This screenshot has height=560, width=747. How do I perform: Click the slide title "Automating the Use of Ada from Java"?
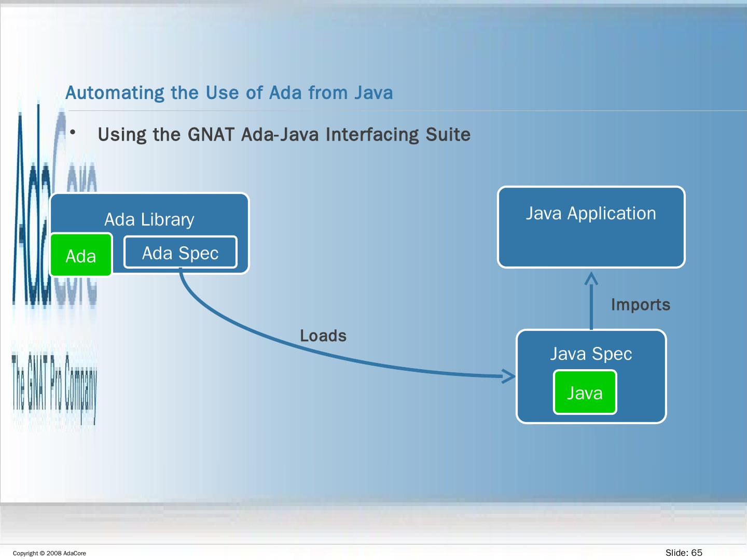coord(229,93)
